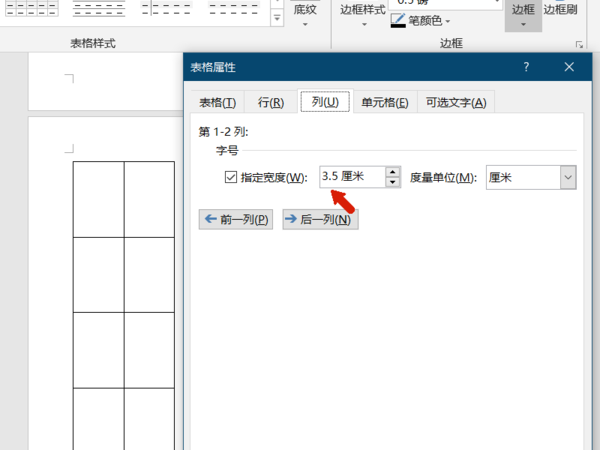This screenshot has width=600, height=450.
Task: Choose the second table style thumbnail
Action: (x=99, y=8)
